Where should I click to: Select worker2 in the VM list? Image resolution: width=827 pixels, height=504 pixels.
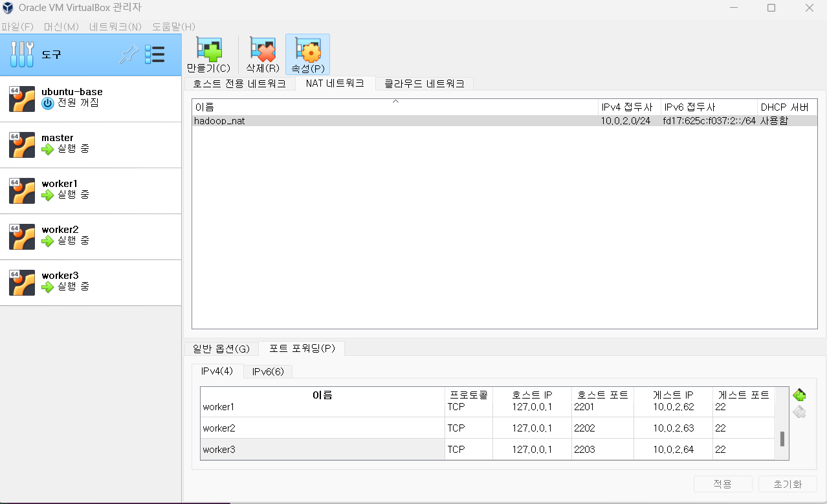pyautogui.click(x=91, y=237)
